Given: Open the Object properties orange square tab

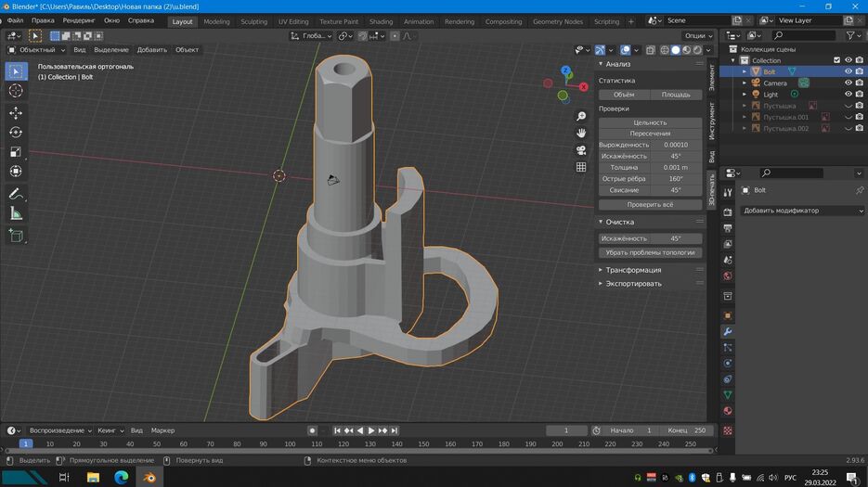Looking at the screenshot, I should [728, 315].
